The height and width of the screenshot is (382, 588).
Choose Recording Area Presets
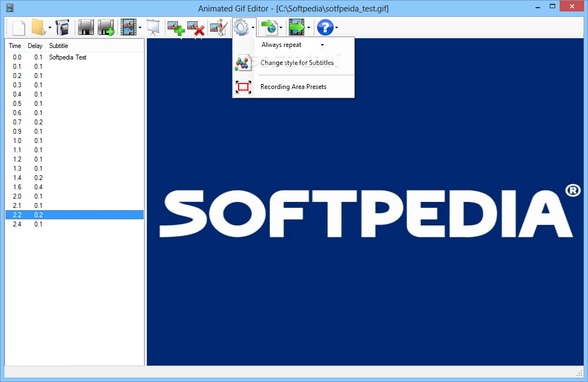click(x=293, y=87)
